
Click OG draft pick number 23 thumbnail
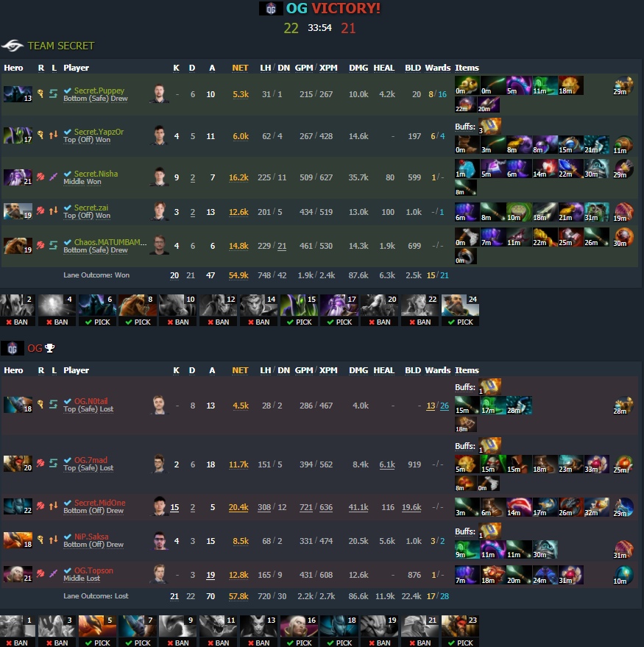click(460, 626)
